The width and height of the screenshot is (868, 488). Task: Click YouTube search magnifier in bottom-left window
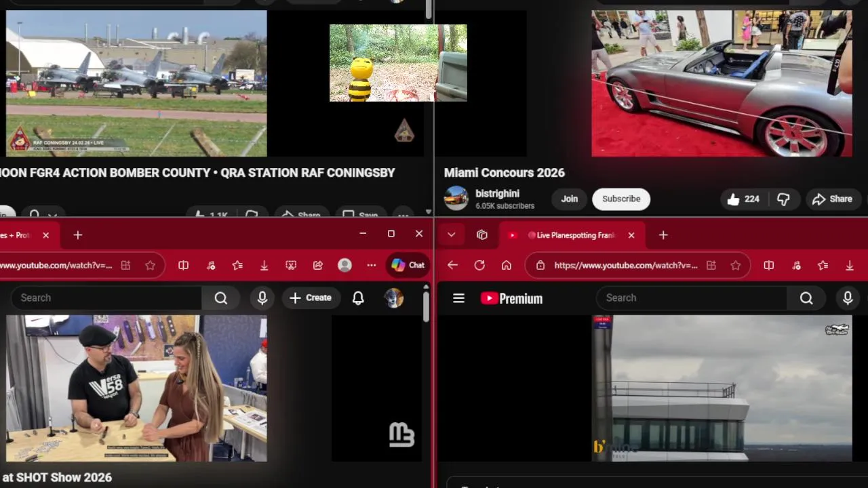(x=221, y=298)
